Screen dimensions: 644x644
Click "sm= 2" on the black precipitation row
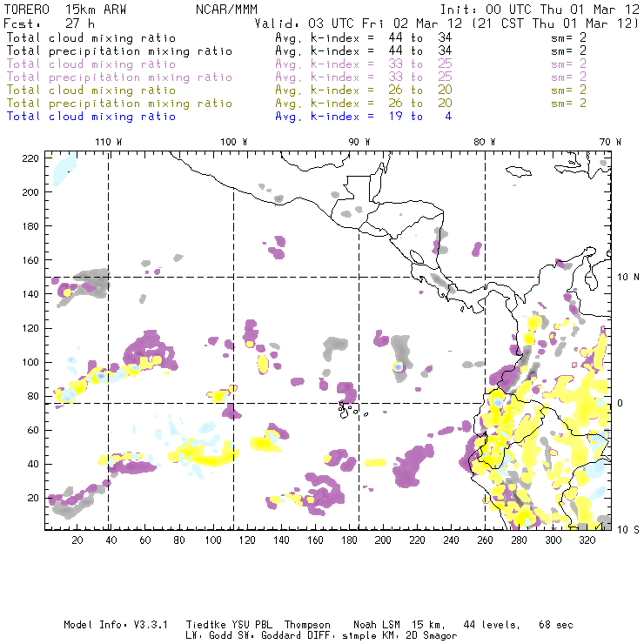coord(568,51)
